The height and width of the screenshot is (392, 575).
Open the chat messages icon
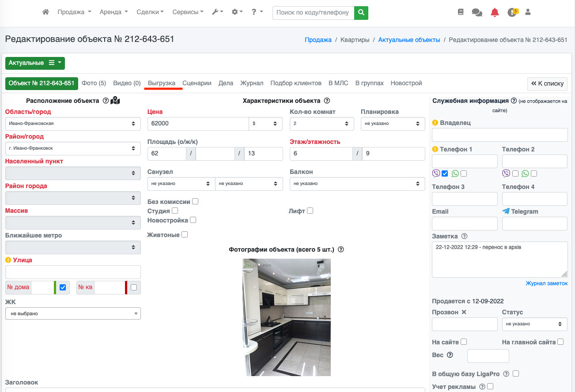coord(477,12)
